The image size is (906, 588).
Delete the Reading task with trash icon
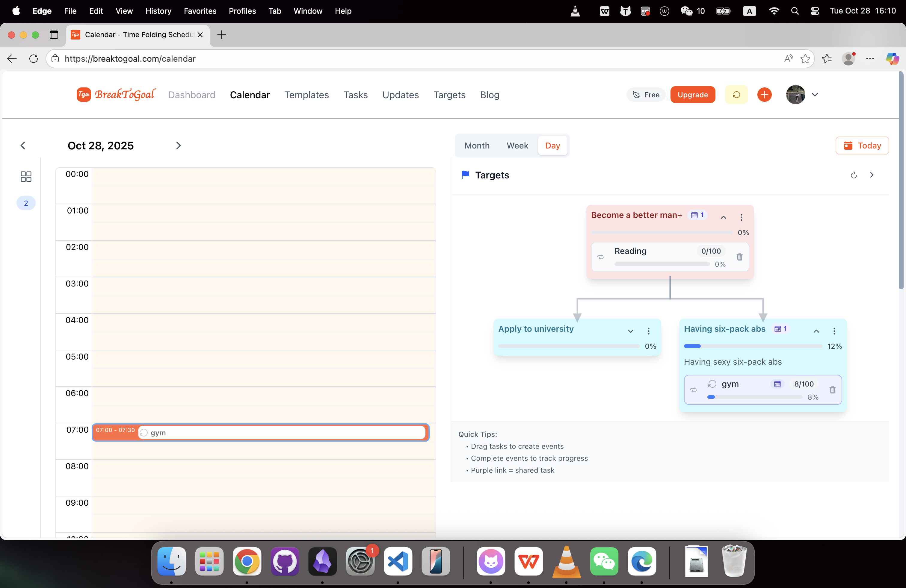pos(739,257)
